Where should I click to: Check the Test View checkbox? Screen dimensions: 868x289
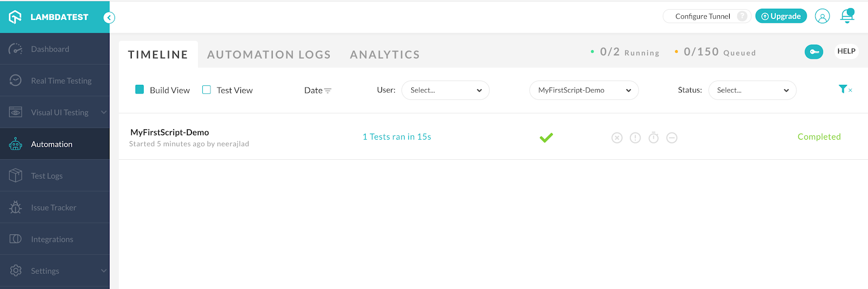click(x=207, y=90)
